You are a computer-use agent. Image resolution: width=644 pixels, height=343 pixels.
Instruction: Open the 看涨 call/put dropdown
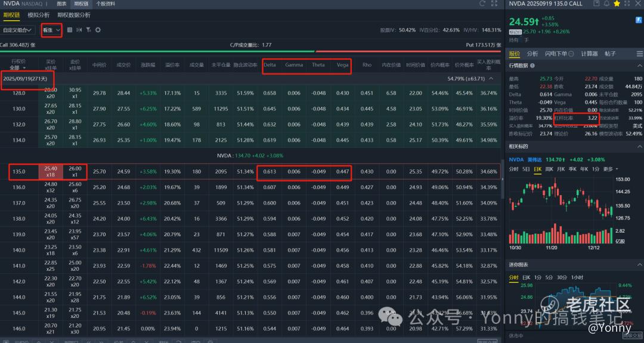(x=51, y=30)
